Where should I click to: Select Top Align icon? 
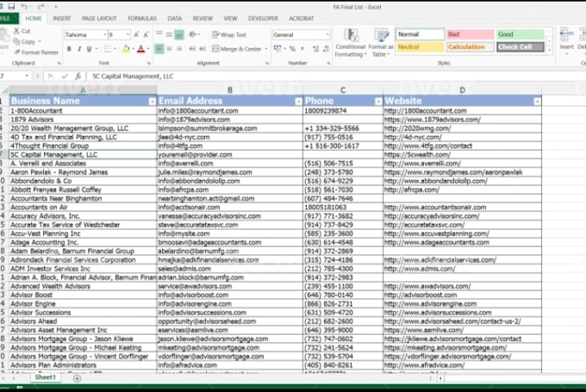(x=159, y=34)
